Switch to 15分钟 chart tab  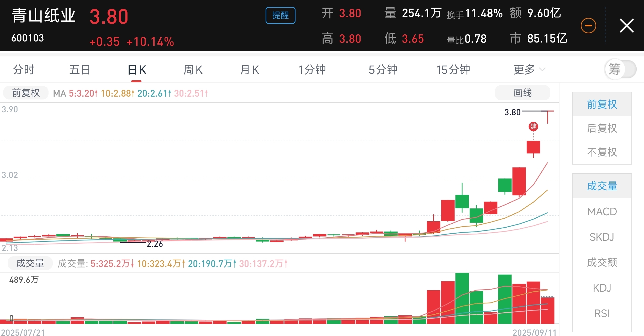[x=453, y=70]
